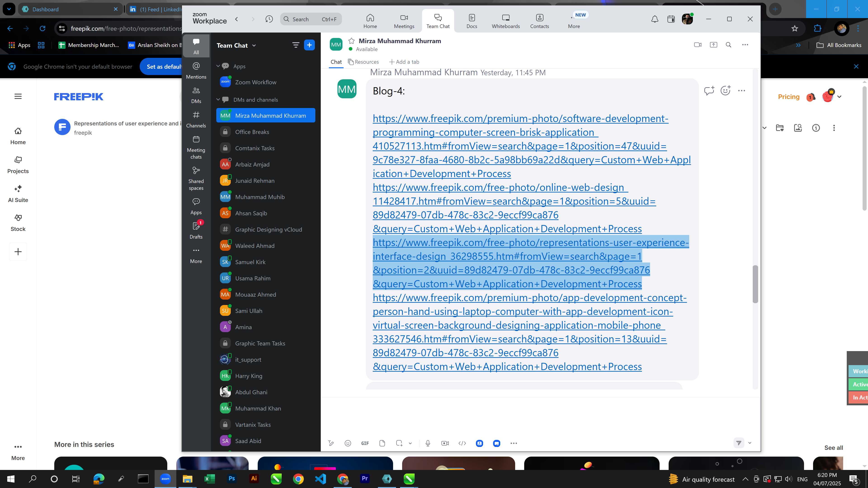Open DMs in the Zoom sidebar

196,95
